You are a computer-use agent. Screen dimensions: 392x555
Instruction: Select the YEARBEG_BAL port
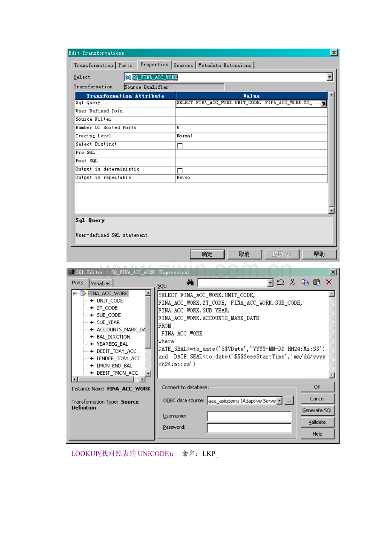112,344
